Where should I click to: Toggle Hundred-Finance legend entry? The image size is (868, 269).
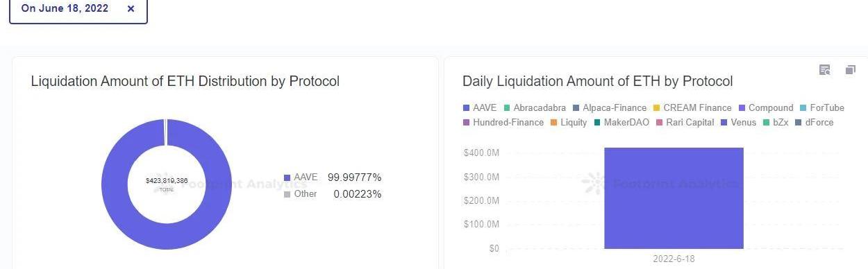point(503,123)
